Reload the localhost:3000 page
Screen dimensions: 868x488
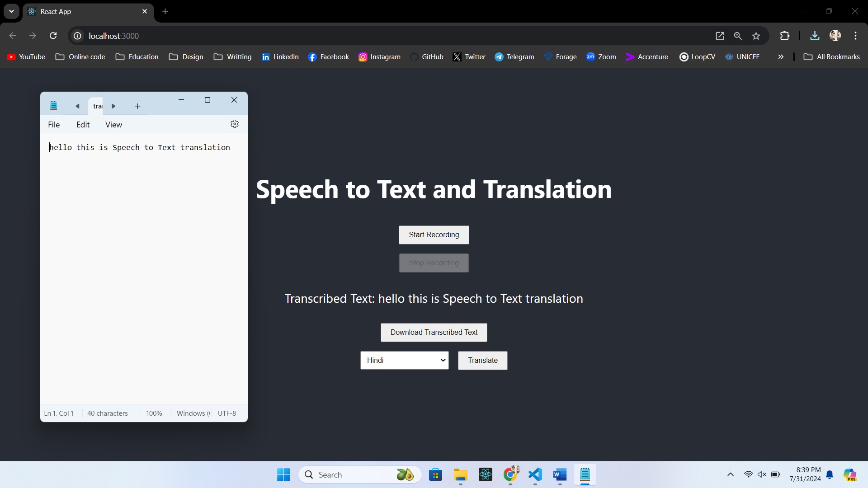pos(53,36)
